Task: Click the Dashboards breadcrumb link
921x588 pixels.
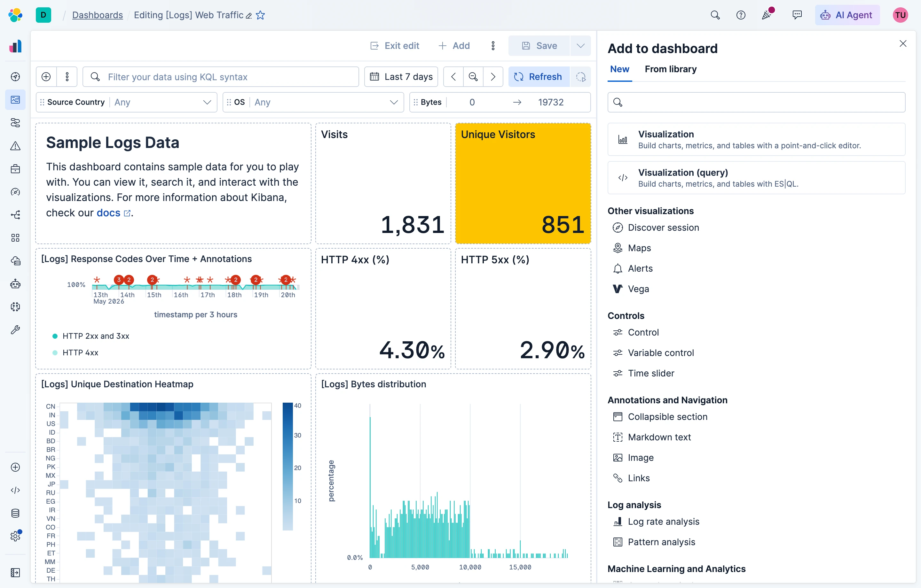Action: tap(98, 15)
